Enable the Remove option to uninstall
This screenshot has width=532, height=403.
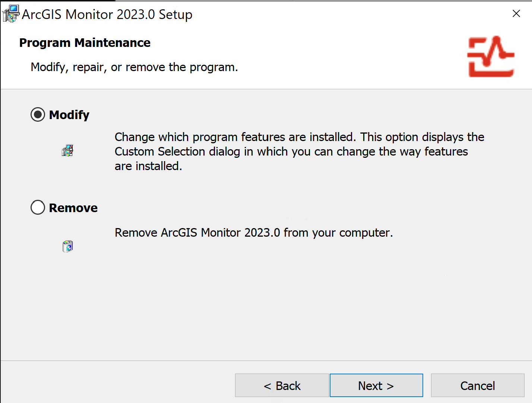click(38, 207)
